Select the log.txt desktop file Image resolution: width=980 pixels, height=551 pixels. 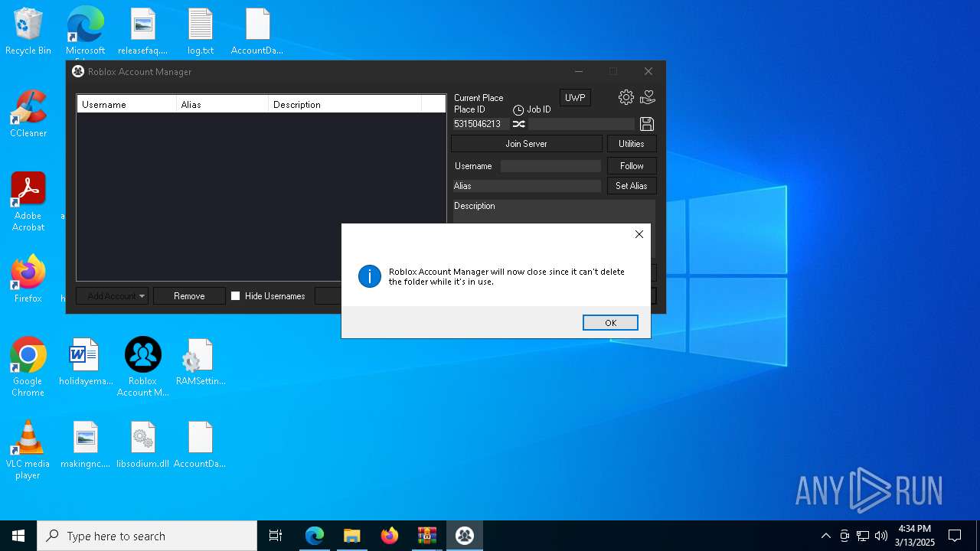[x=201, y=31]
